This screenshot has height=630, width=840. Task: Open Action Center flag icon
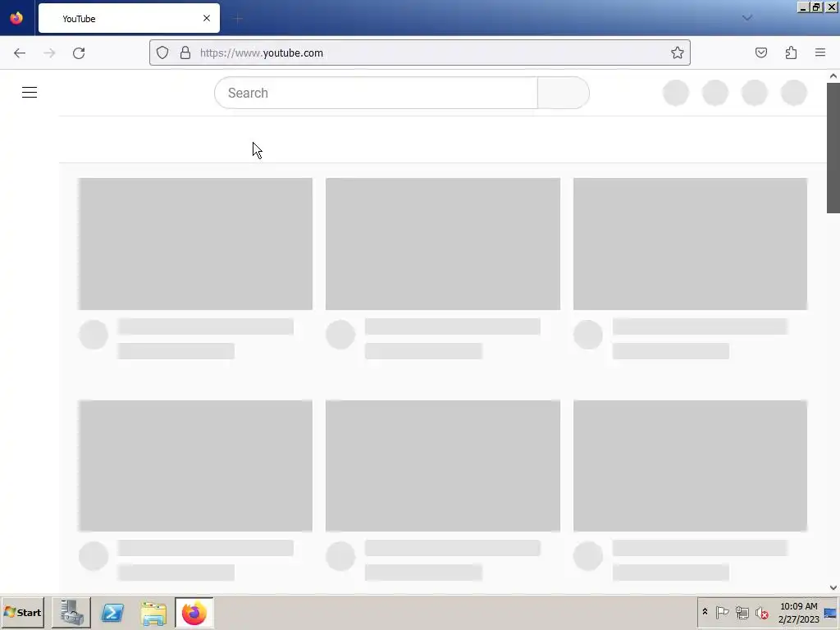(x=722, y=612)
